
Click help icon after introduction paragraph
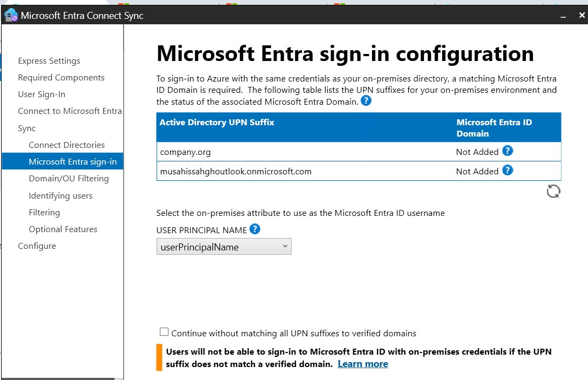366,100
